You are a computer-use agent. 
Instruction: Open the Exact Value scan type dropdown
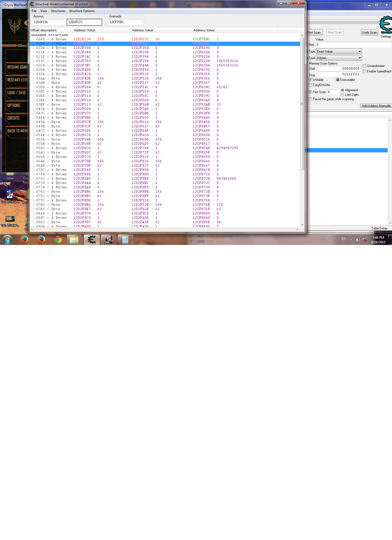[x=339, y=51]
